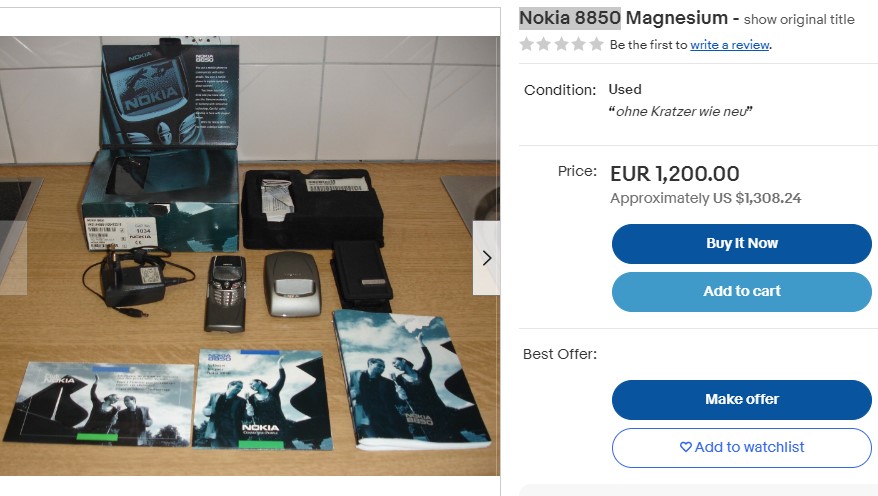Click the 'ohne Kratzer wie neu' condition note

pos(680,111)
